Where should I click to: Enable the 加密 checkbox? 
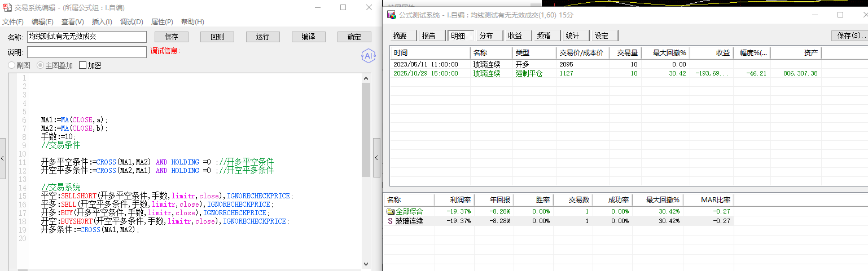pos(83,65)
